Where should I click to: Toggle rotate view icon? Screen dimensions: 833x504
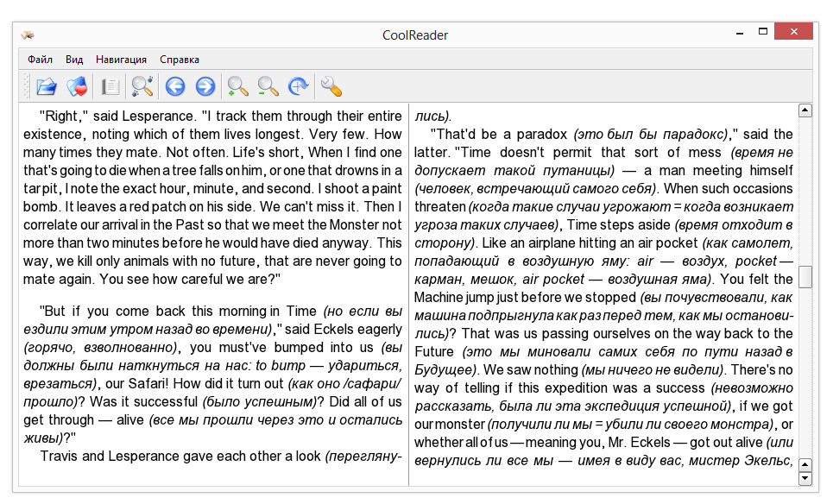[x=298, y=86]
